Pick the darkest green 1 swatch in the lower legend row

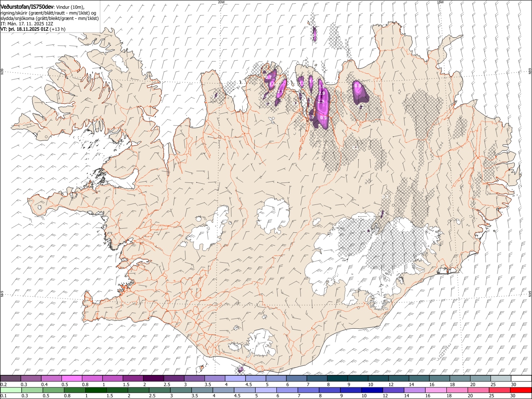pos(96,390)
